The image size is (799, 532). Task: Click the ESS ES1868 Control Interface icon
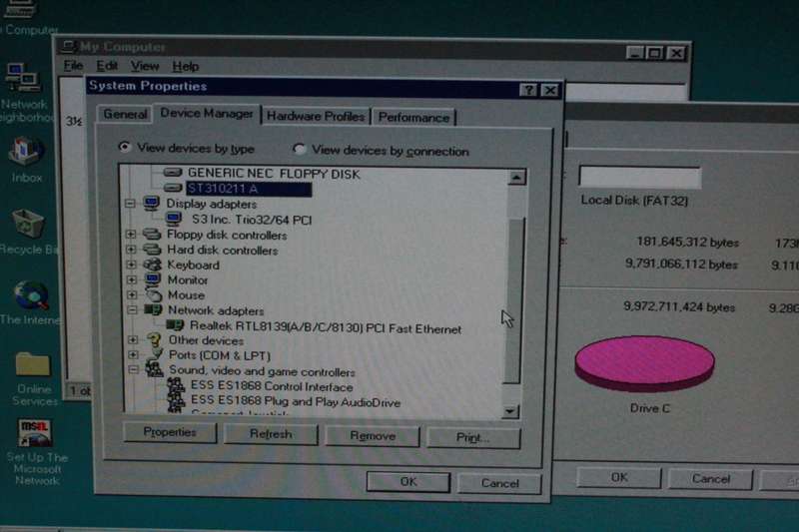[x=176, y=385]
